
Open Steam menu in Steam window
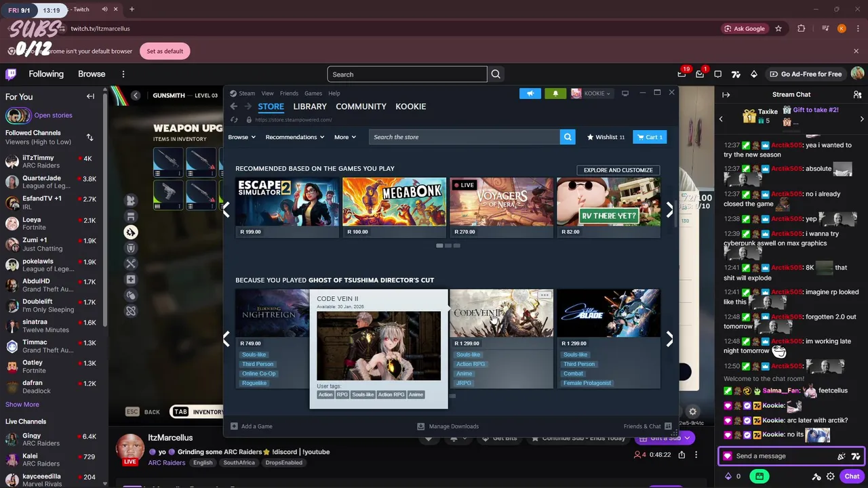click(247, 94)
